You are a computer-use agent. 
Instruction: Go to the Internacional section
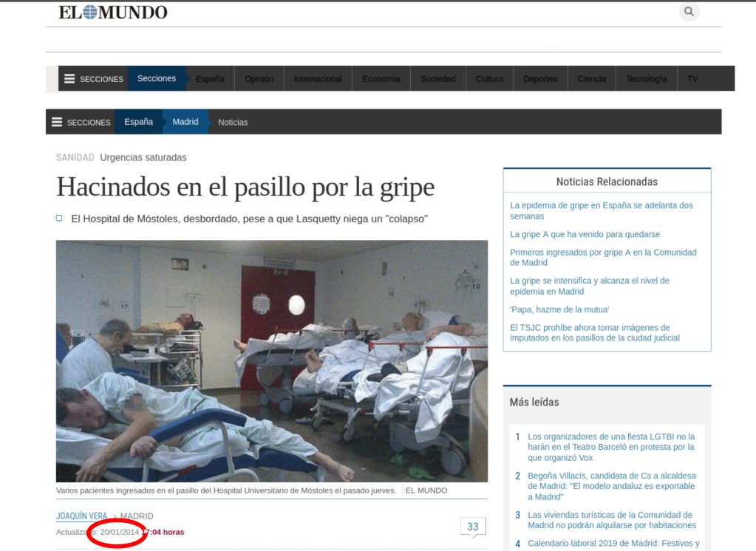318,79
